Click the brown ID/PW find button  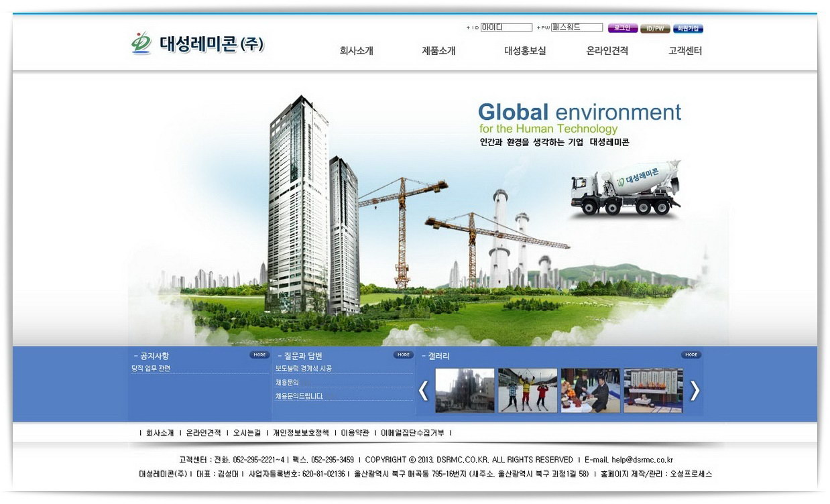click(656, 28)
